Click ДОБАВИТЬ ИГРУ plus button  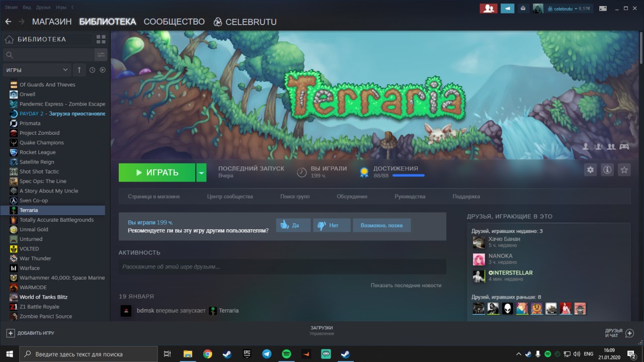tap(30, 333)
